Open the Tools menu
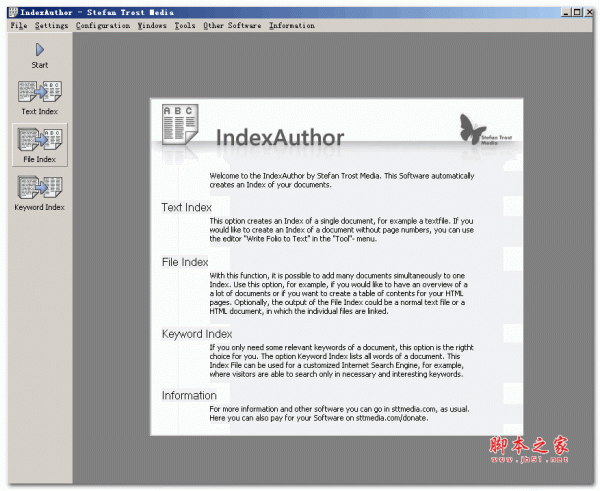600x491 pixels. [x=185, y=26]
